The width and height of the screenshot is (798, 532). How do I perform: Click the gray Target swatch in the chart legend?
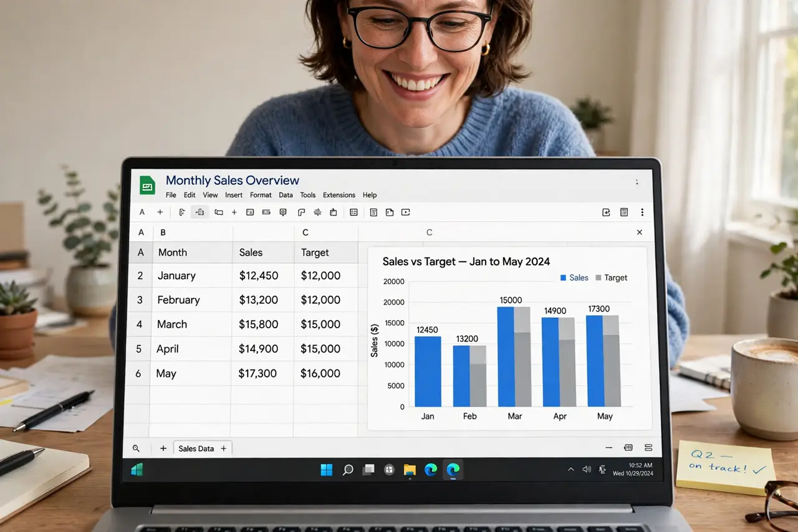pyautogui.click(x=598, y=278)
